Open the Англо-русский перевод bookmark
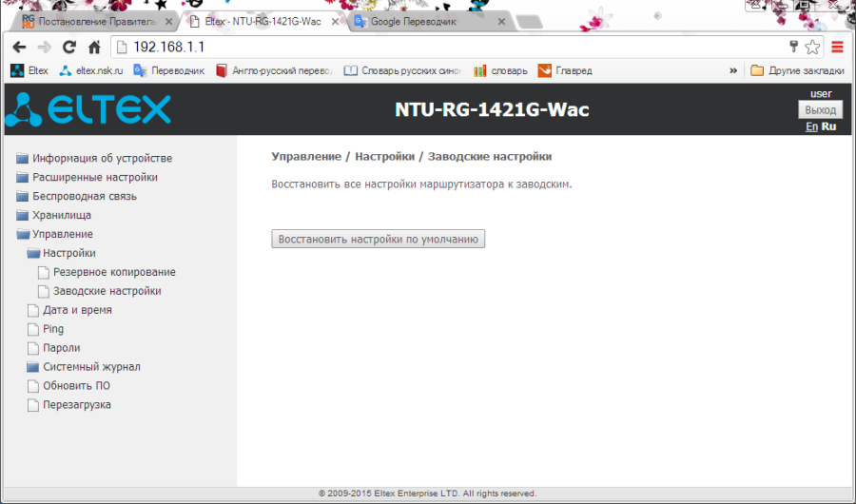856x504 pixels. (274, 70)
